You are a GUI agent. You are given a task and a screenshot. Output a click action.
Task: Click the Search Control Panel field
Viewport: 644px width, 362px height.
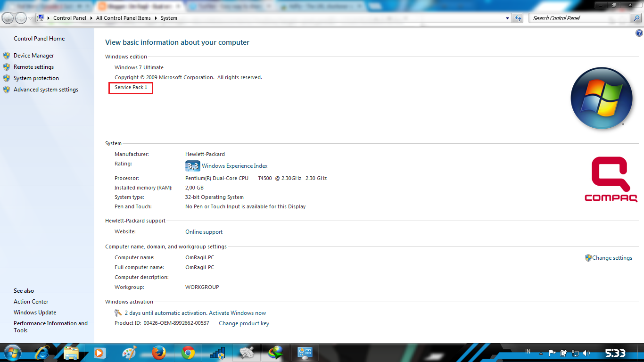pyautogui.click(x=579, y=18)
